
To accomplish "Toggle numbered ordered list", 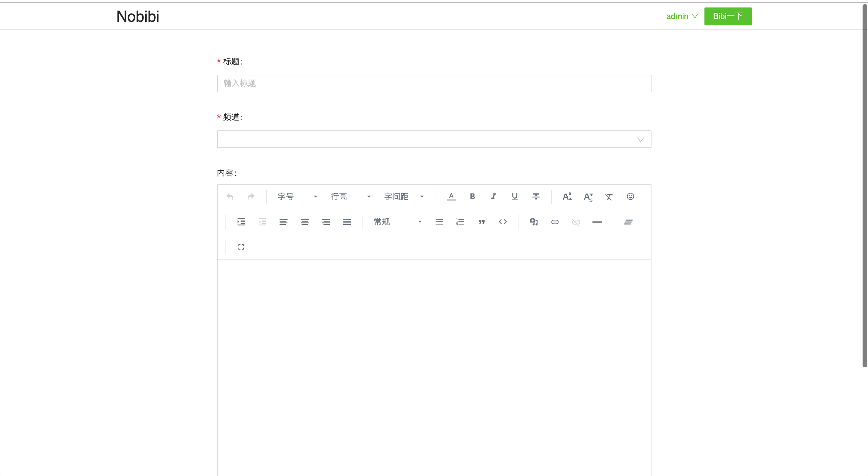I will point(460,222).
